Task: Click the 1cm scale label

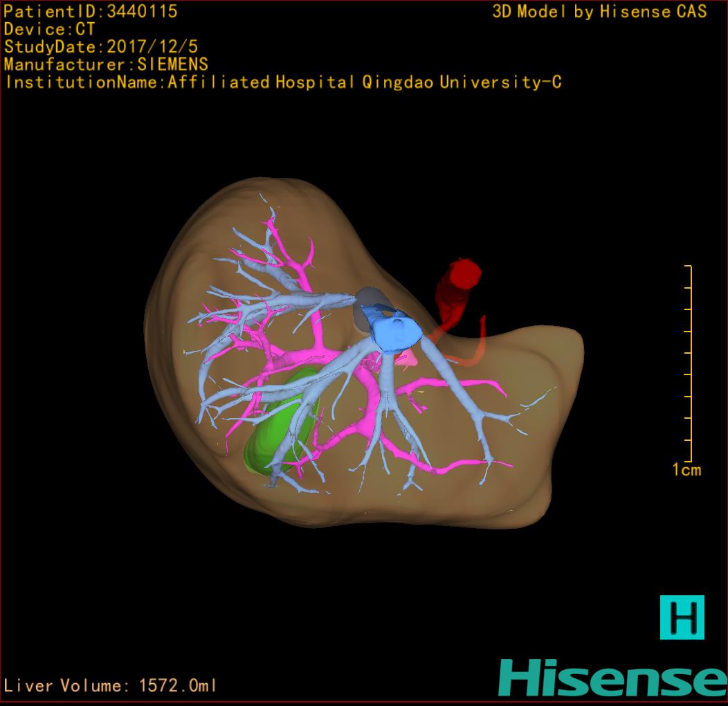Action: click(686, 471)
